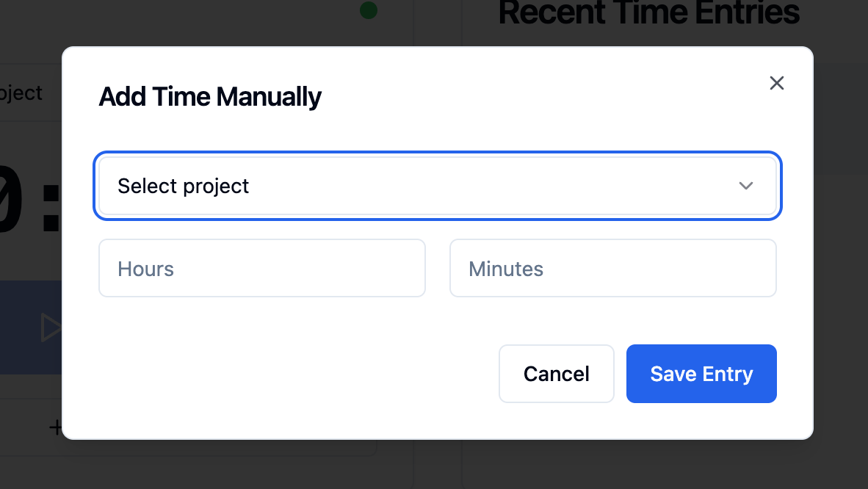Click the X to dismiss the dialog
Viewport: 868px width, 489px height.
click(776, 83)
